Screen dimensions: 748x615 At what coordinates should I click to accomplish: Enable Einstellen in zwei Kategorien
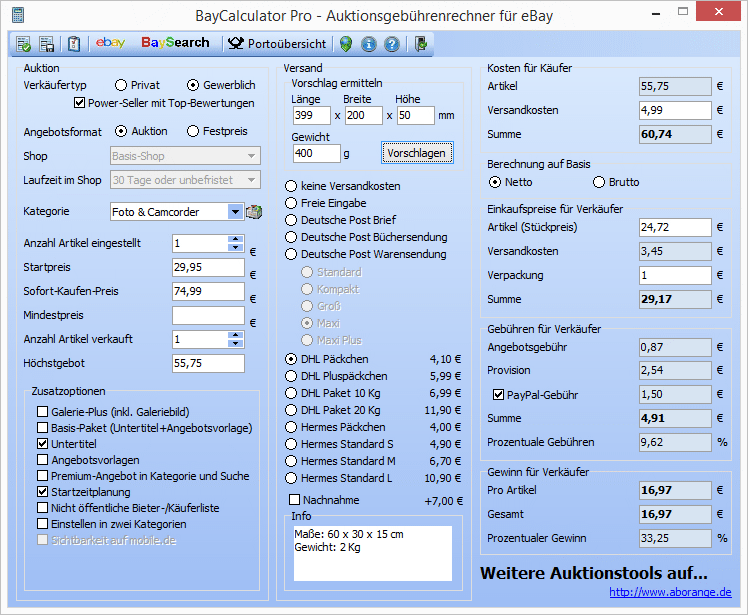[112, 524]
